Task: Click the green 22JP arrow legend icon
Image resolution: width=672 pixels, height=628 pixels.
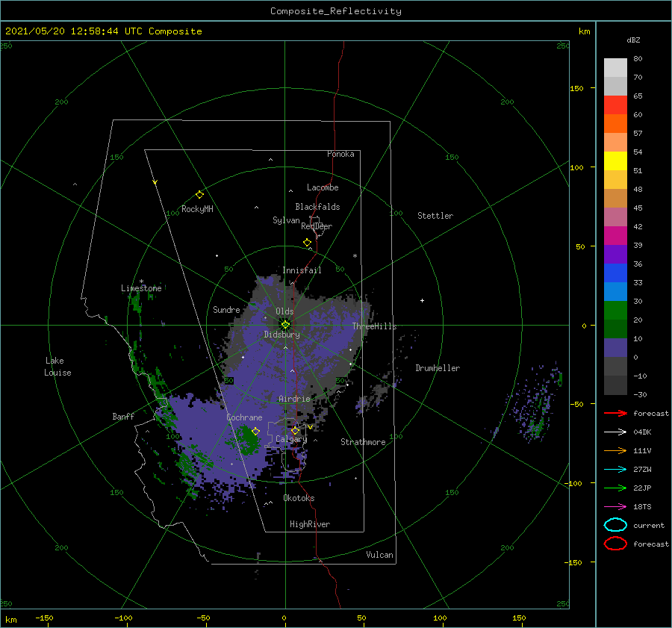Action: click(615, 488)
